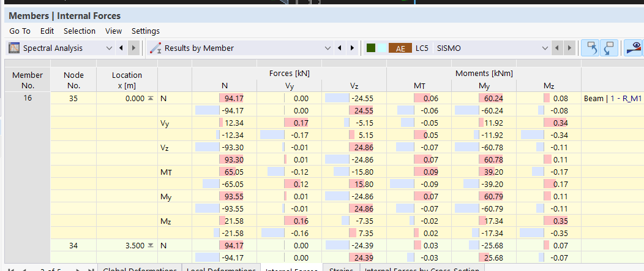644x271 pixels.
Task: Select member 16 row header cell
Action: (28, 98)
